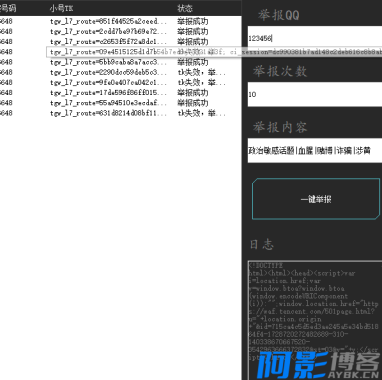Click 举报成功 status of the c2653f5f72a8dc1 row
The height and width of the screenshot is (380, 382).
click(x=193, y=42)
